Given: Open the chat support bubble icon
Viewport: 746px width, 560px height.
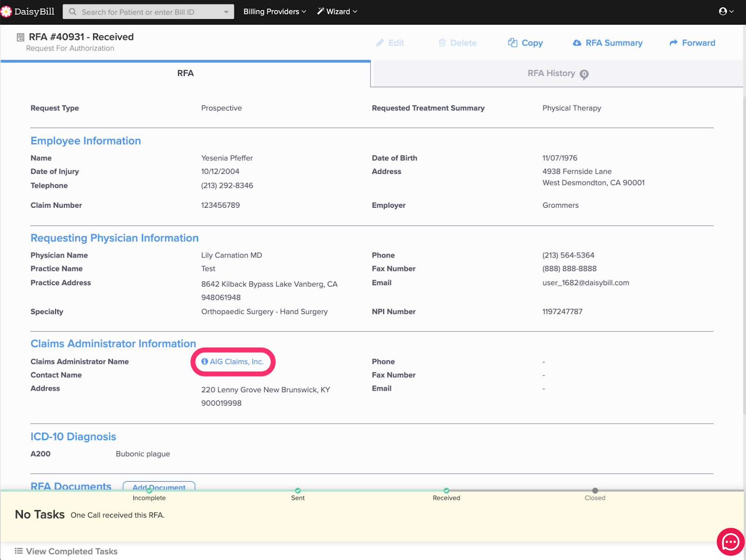Looking at the screenshot, I should point(730,542).
